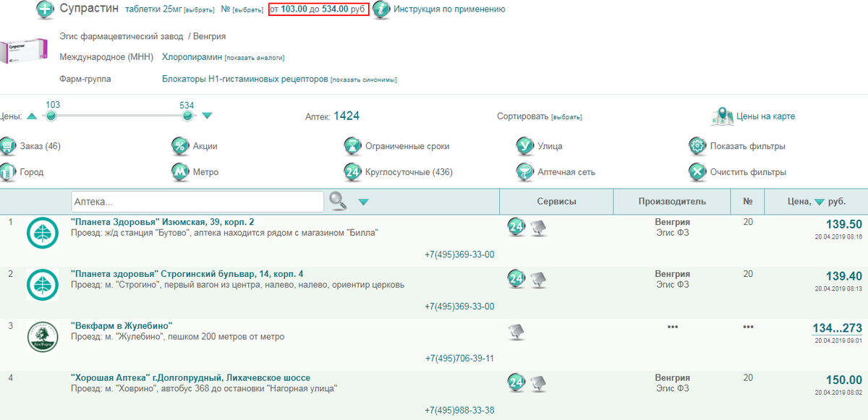Click the Производитель column header
Image resolution: width=868 pixels, height=420 pixels.
(x=672, y=202)
